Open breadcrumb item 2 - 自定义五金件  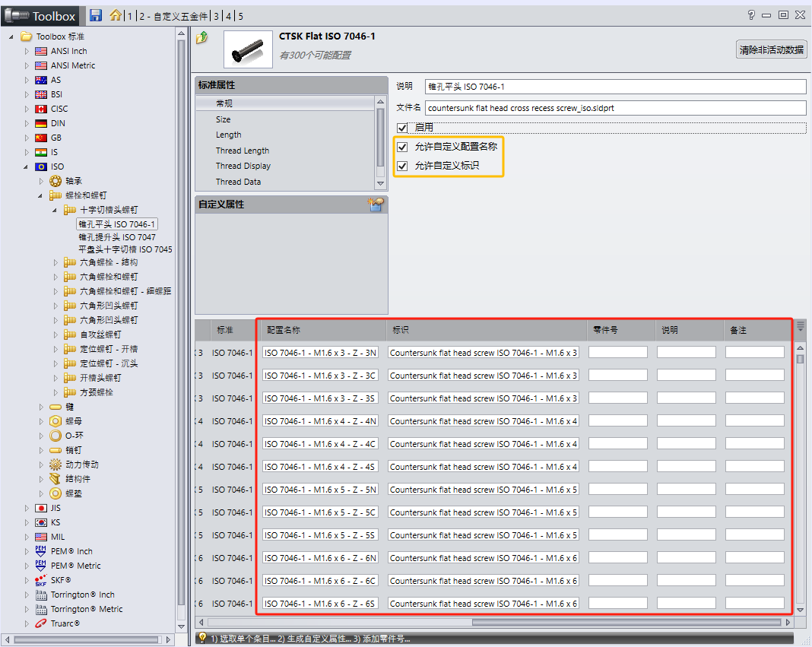[x=174, y=15]
